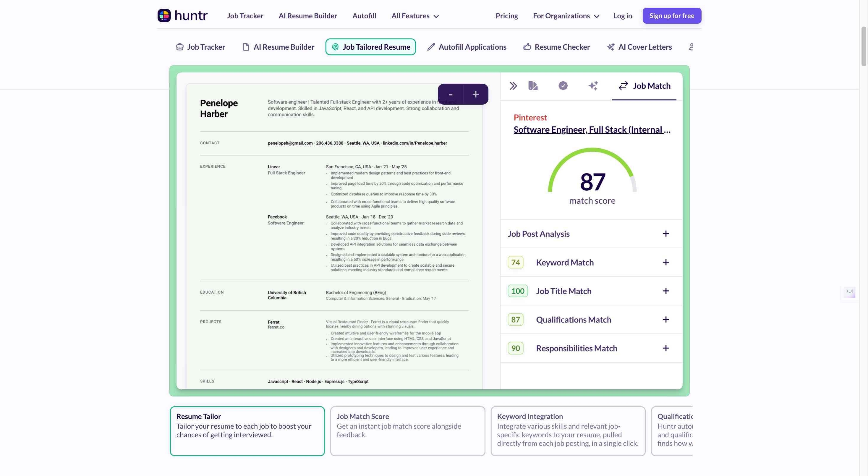Click the document icon beside AI Resume Builder tab
The width and height of the screenshot is (868, 476).
click(x=246, y=47)
